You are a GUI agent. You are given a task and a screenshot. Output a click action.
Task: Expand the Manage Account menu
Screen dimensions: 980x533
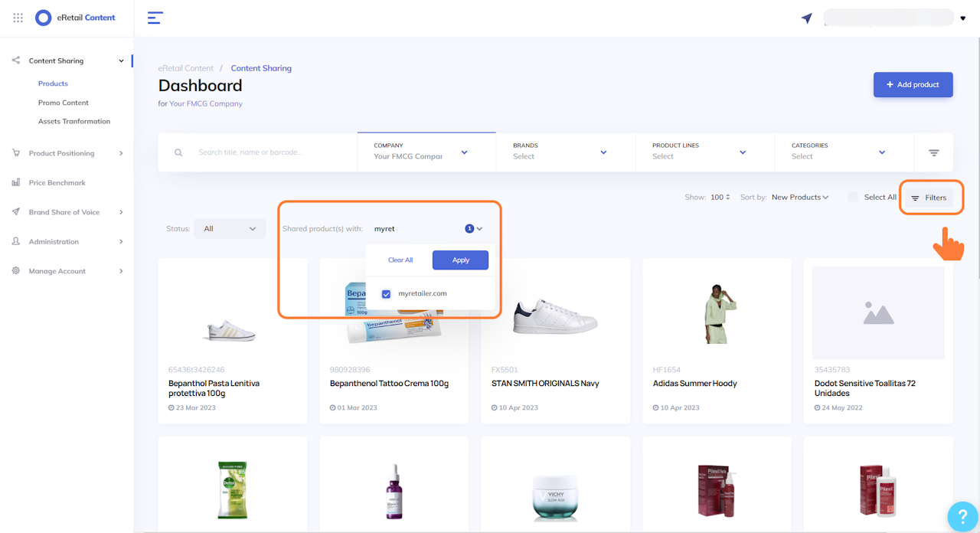click(121, 271)
